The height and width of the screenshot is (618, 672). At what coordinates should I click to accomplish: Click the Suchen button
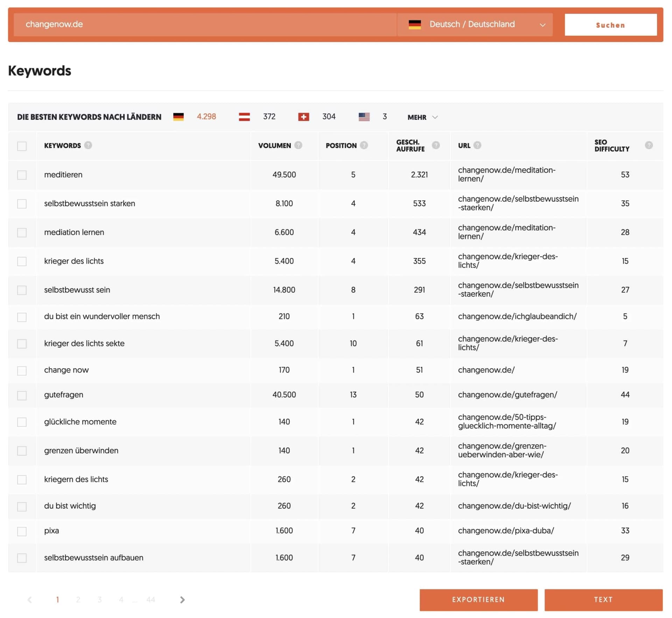pos(610,25)
